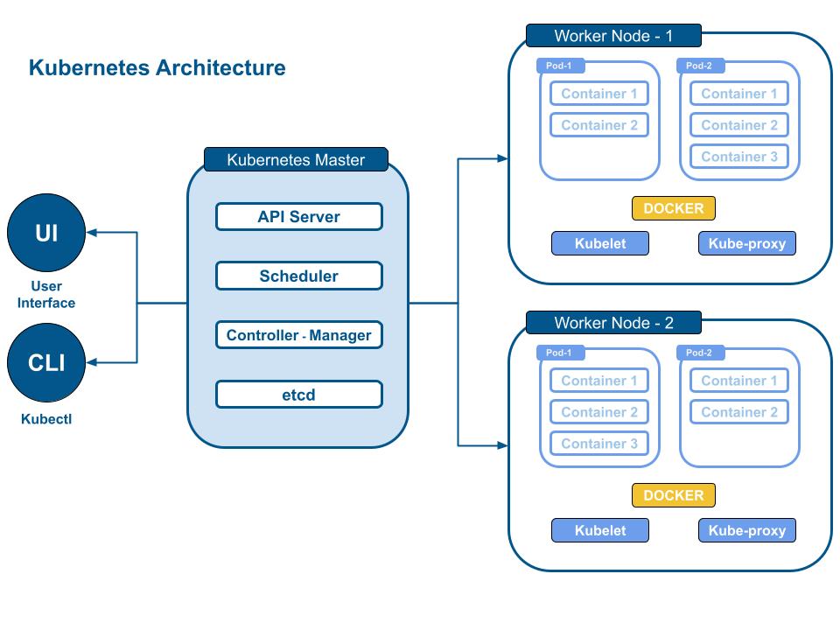Click Container 3 in Worker Node 2 Pod-1

click(x=598, y=444)
